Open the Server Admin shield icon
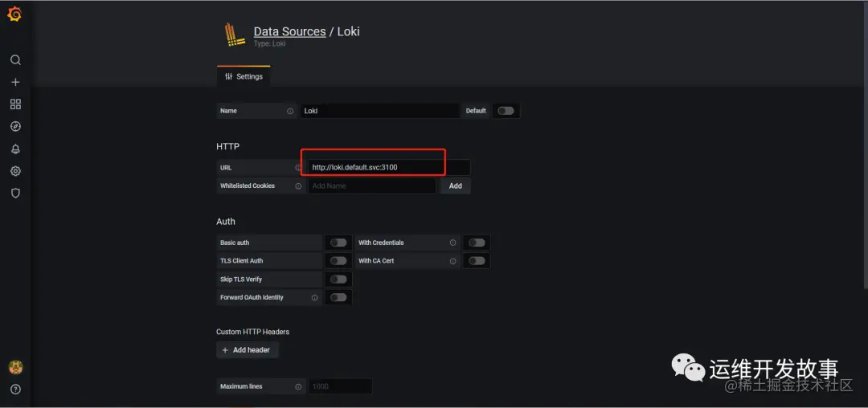The width and height of the screenshot is (868, 408). [15, 193]
